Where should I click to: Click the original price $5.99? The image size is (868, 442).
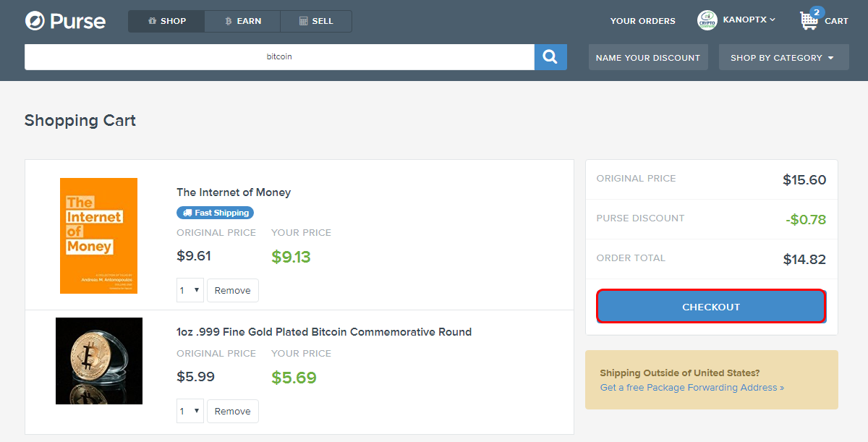pos(195,376)
